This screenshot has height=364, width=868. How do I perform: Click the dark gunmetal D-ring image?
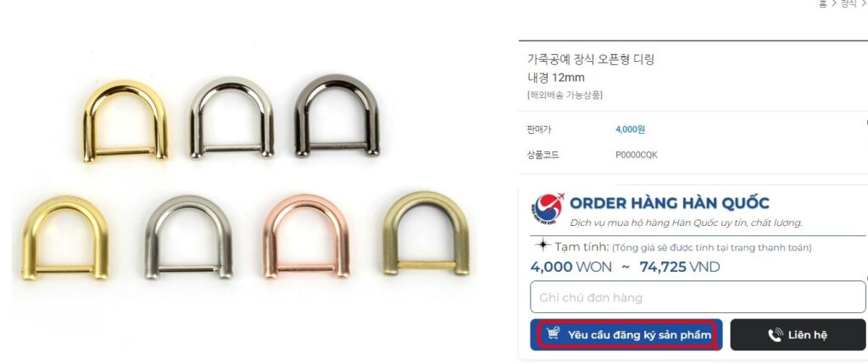coord(337,116)
